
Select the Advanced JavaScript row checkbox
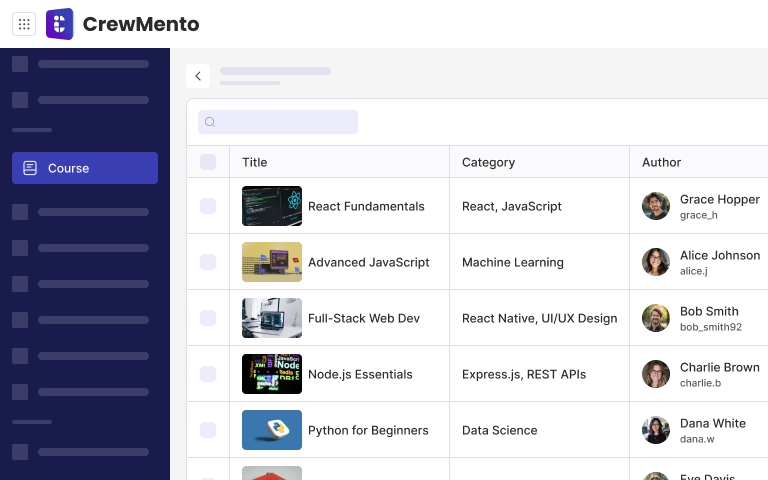(x=208, y=262)
